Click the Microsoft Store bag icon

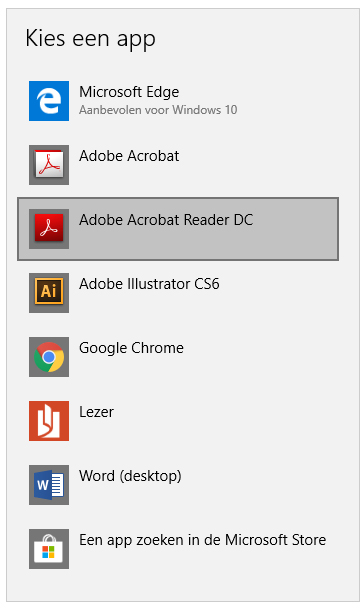[49, 549]
